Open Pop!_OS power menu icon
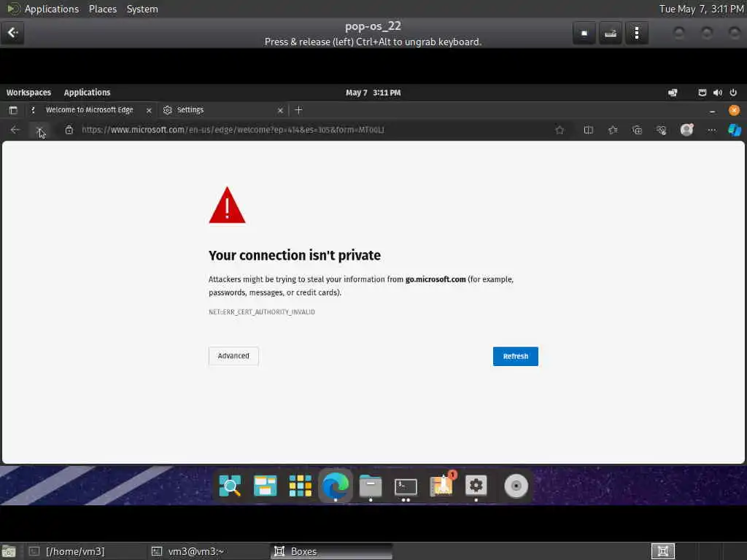The width and height of the screenshot is (747, 560). pos(733,93)
